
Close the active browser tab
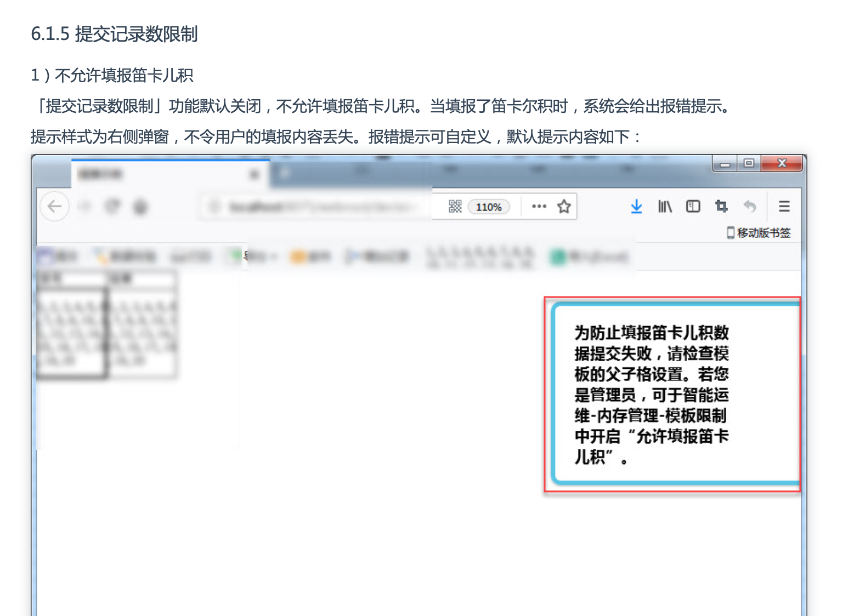click(x=254, y=175)
